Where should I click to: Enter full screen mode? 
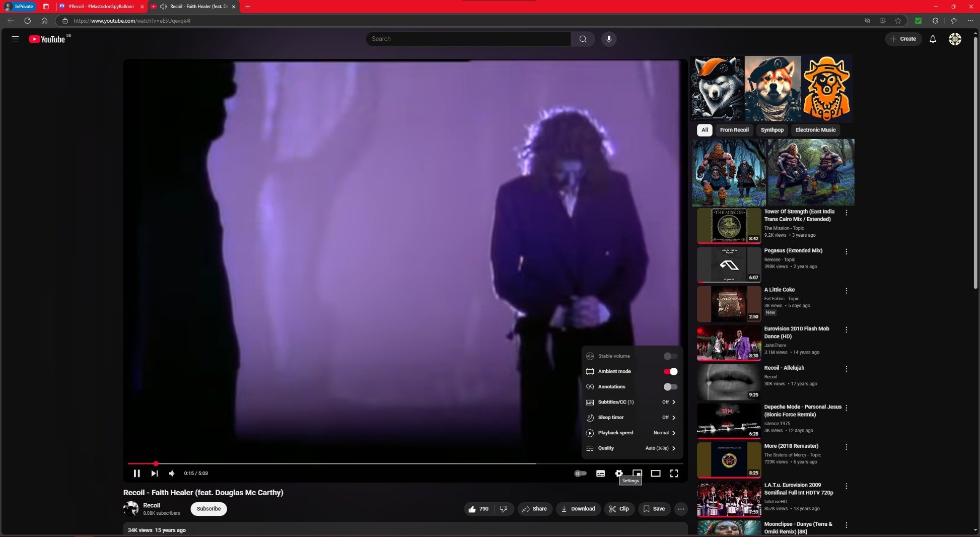pos(674,473)
